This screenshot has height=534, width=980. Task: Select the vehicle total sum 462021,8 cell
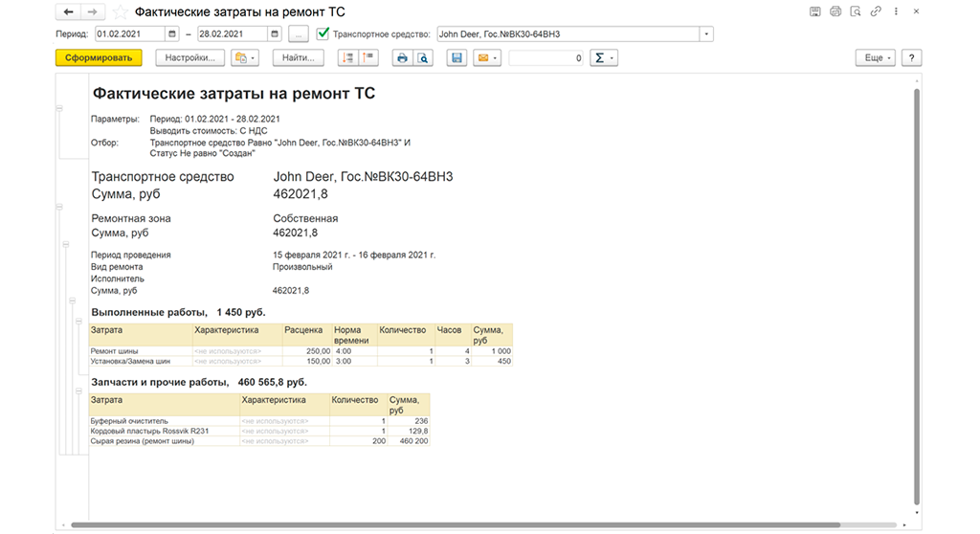300,194
